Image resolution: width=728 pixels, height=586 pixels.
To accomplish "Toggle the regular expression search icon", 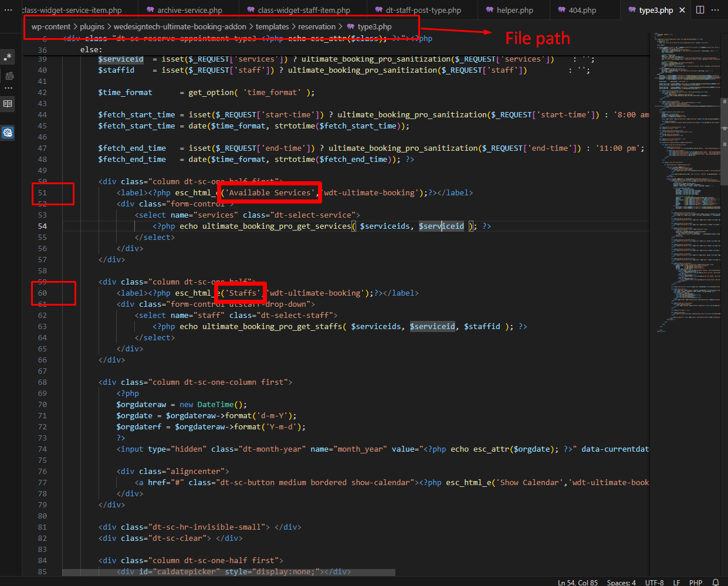I will point(8,57).
